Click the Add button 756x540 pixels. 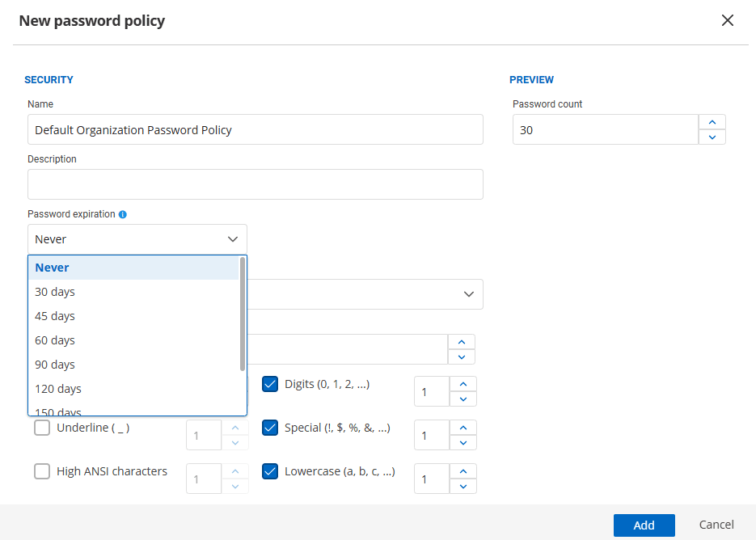pos(644,525)
